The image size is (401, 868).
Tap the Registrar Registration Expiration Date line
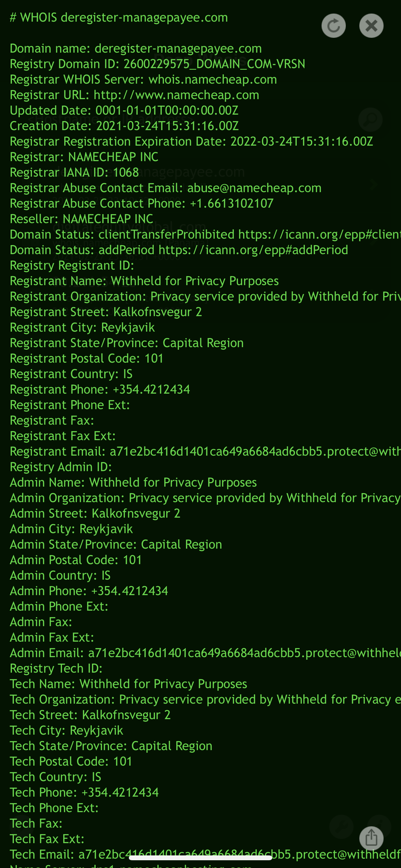coord(191,141)
